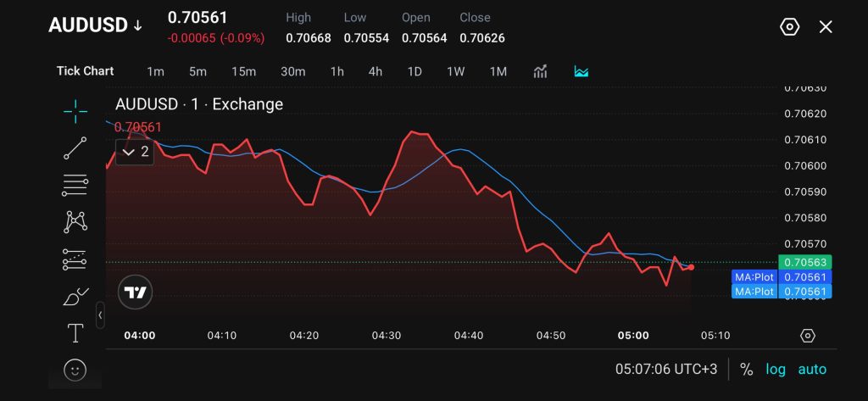Open the time axis settings gear
This screenshot has width=868, height=401.
pyautogui.click(x=808, y=336)
